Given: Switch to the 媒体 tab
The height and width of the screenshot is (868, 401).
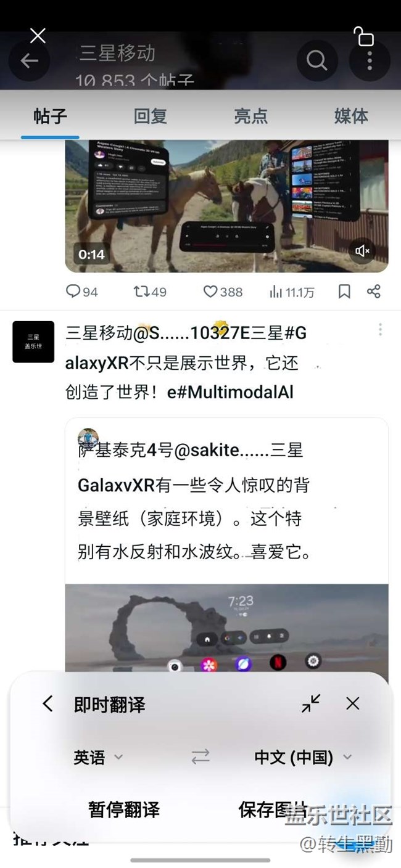Looking at the screenshot, I should (x=351, y=116).
